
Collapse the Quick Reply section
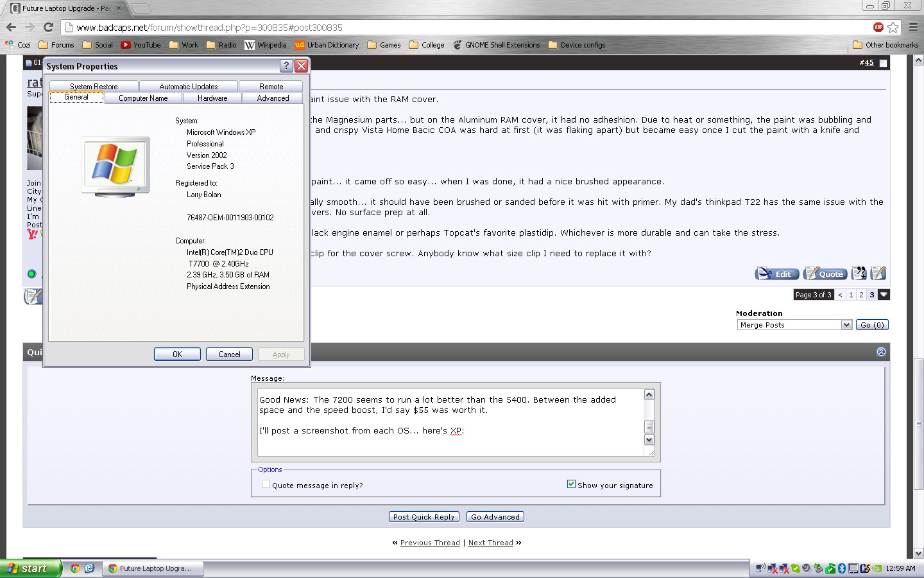881,352
